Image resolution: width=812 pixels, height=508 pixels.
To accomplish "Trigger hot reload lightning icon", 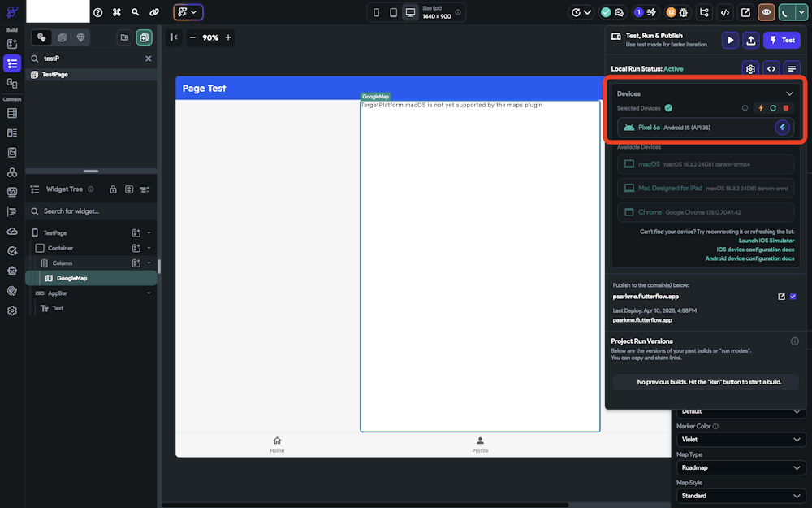I will point(761,108).
